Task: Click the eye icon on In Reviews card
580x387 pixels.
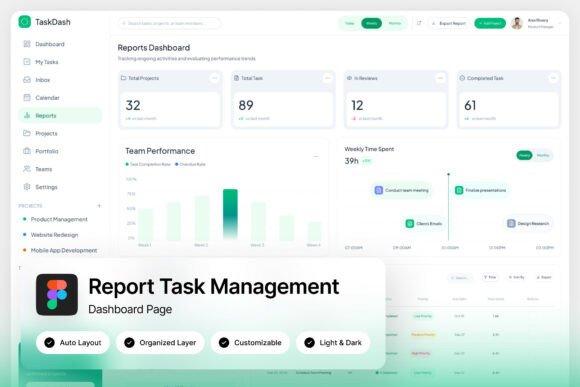Action: 349,78
